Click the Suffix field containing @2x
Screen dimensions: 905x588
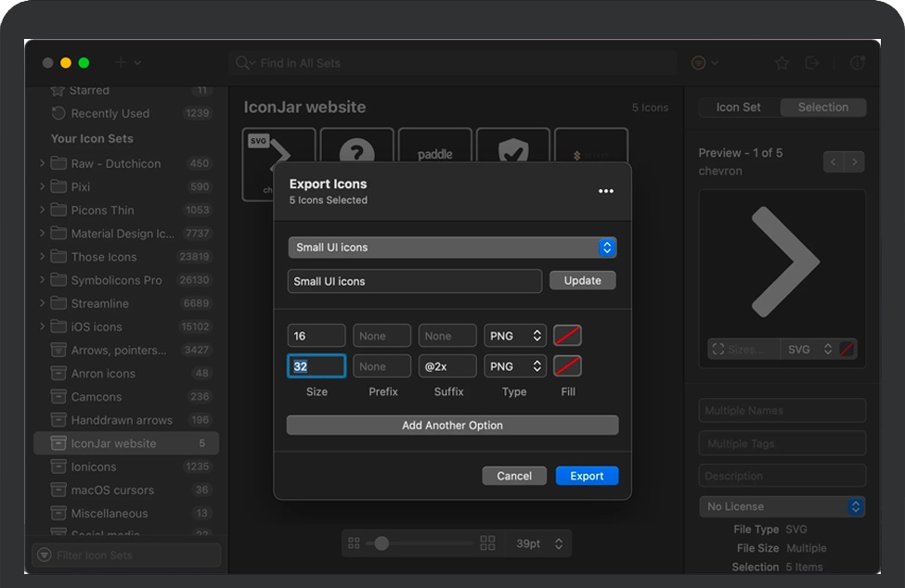(447, 366)
